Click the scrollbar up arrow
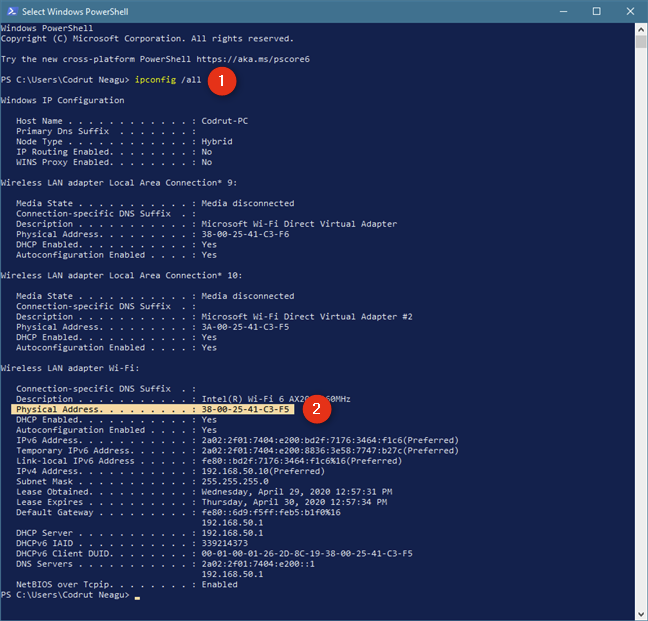Viewport: 648px width, 621px height. click(641, 29)
